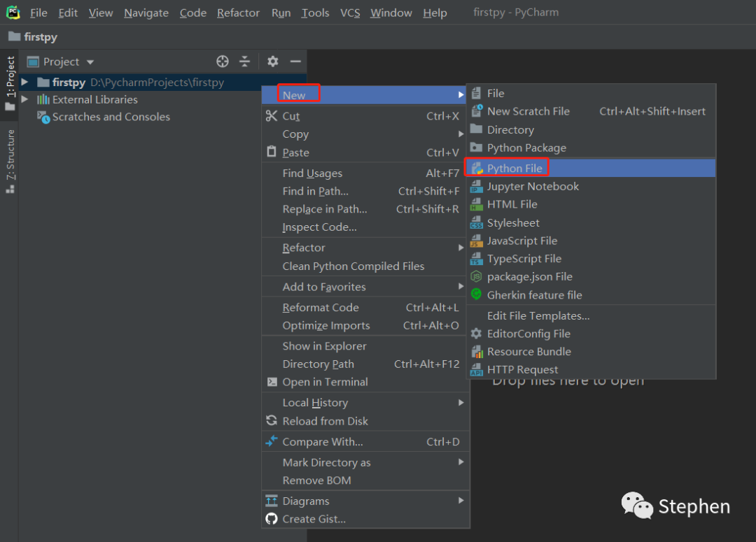Select Scratches and Consoles tree row
Image resolution: width=756 pixels, height=542 pixels.
tap(162, 117)
